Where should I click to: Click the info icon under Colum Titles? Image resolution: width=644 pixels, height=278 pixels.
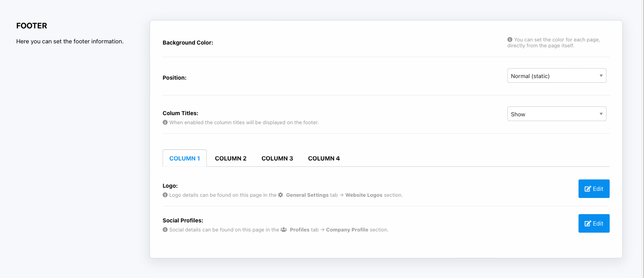(x=165, y=122)
